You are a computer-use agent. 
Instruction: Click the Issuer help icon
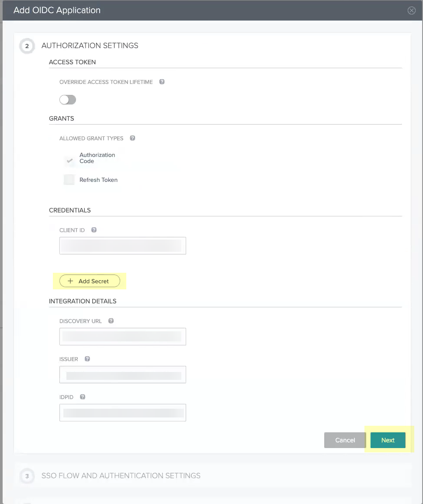click(87, 359)
